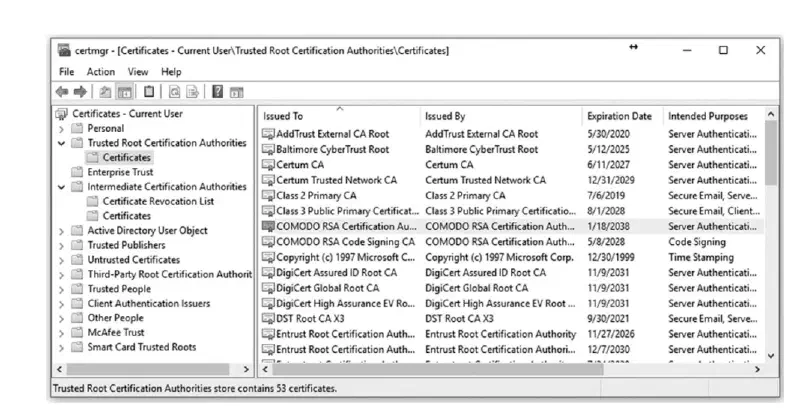Click the Time Stamping intended purpose cell
Screen dimensions: 800x412
(701, 258)
